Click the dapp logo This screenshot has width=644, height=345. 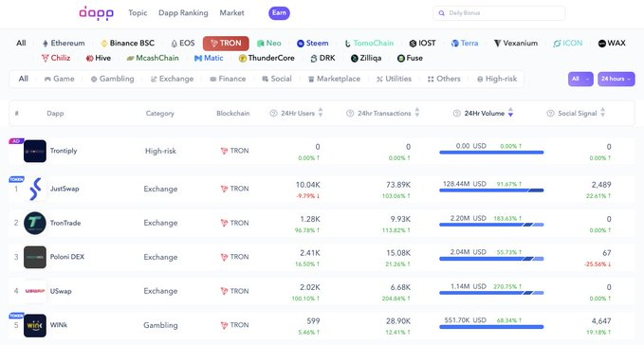(96, 13)
